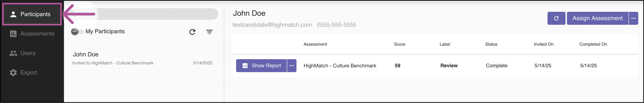Click the Users people icon
Viewport: 644px width, 103px height.
[13, 53]
